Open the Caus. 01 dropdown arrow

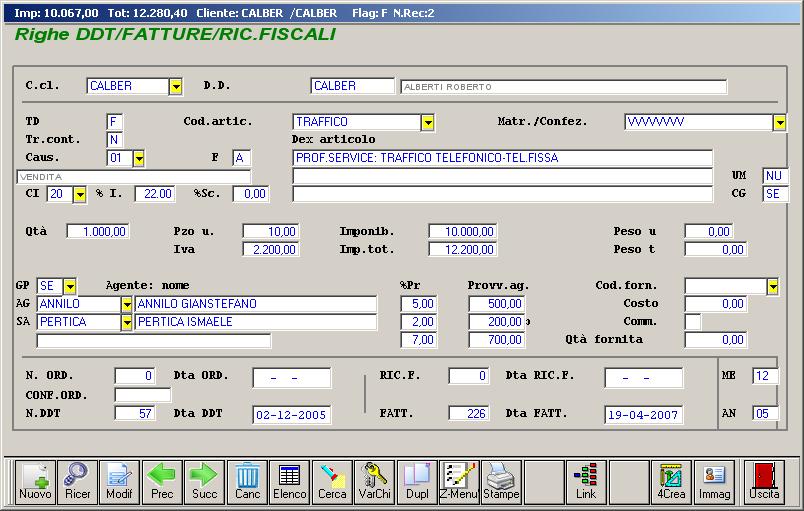click(x=139, y=158)
